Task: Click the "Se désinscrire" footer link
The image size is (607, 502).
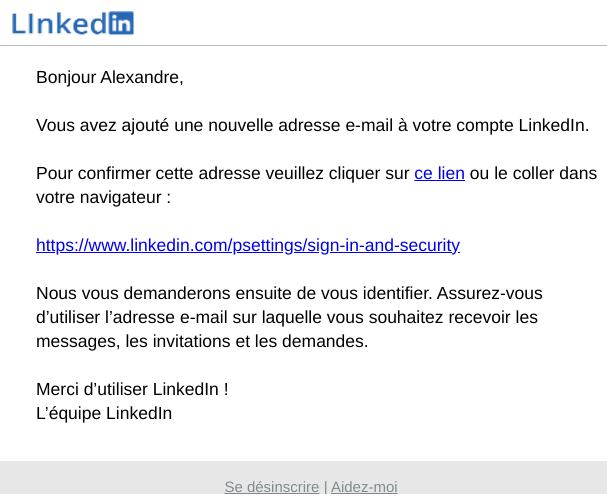Action: click(272, 487)
